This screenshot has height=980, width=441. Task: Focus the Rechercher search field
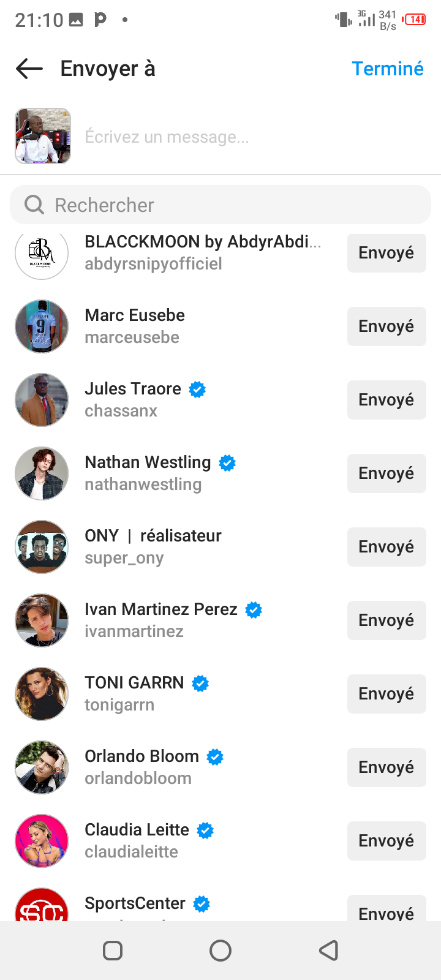point(233,205)
